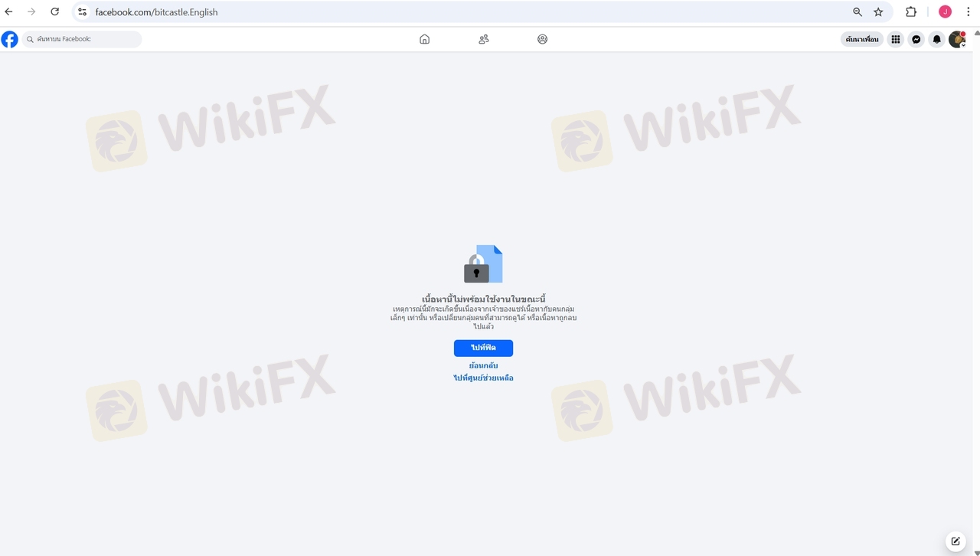Image resolution: width=980 pixels, height=556 pixels.
Task: Bookmark this page with the star
Action: pyautogui.click(x=878, y=11)
